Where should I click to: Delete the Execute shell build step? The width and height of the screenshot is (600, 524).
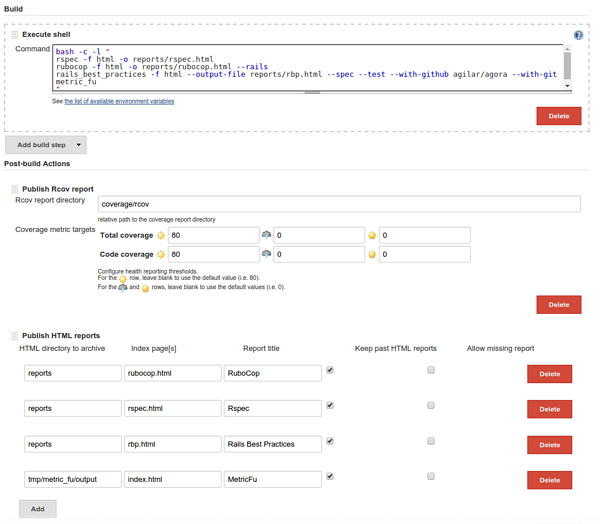558,116
